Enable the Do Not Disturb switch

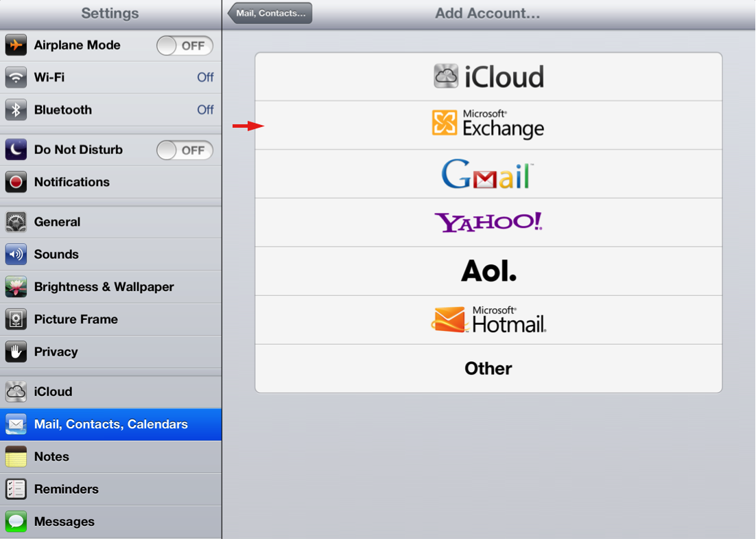coord(185,150)
